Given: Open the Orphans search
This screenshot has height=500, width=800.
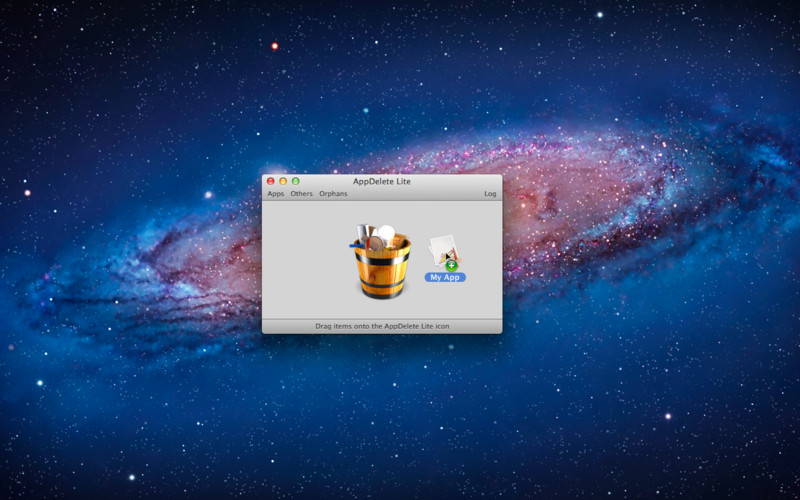Looking at the screenshot, I should coord(333,194).
